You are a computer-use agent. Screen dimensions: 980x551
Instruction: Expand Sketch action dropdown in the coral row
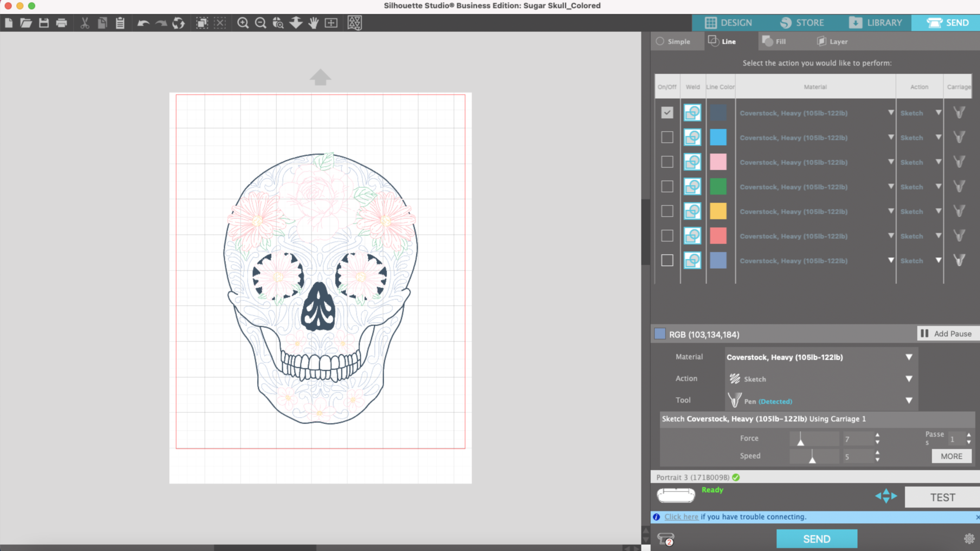click(938, 236)
